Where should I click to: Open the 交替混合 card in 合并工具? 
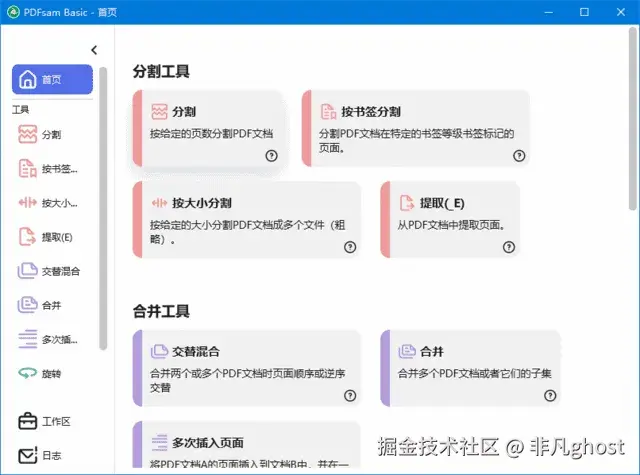(x=247, y=368)
